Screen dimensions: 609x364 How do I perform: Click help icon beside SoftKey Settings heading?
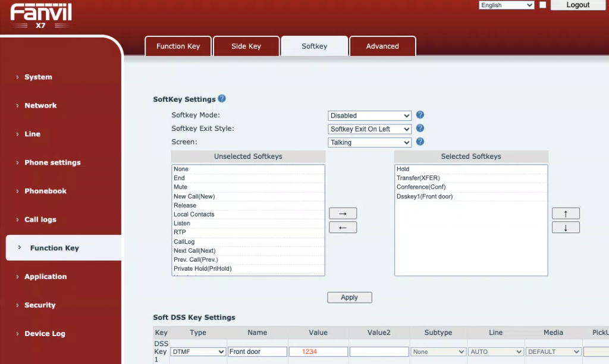[x=222, y=98]
